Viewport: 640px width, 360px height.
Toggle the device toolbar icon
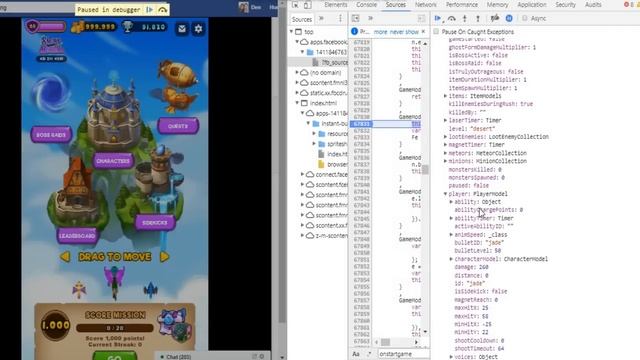(308, 5)
